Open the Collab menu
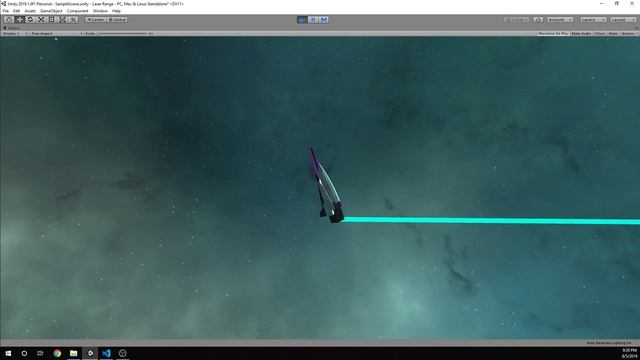Image resolution: width=640 pixels, height=360 pixels. coord(517,20)
